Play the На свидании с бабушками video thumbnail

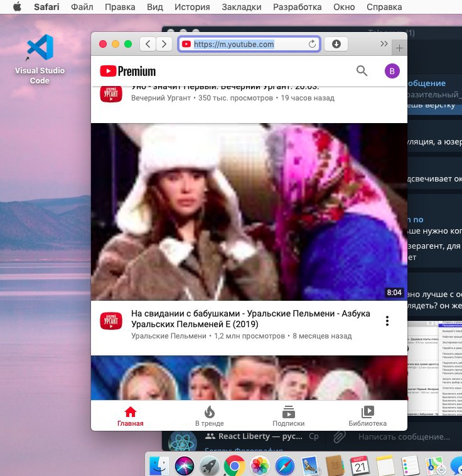[x=249, y=212]
